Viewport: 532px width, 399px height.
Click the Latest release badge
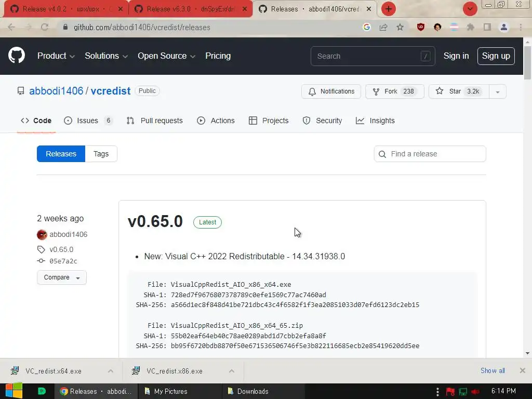pyautogui.click(x=207, y=222)
